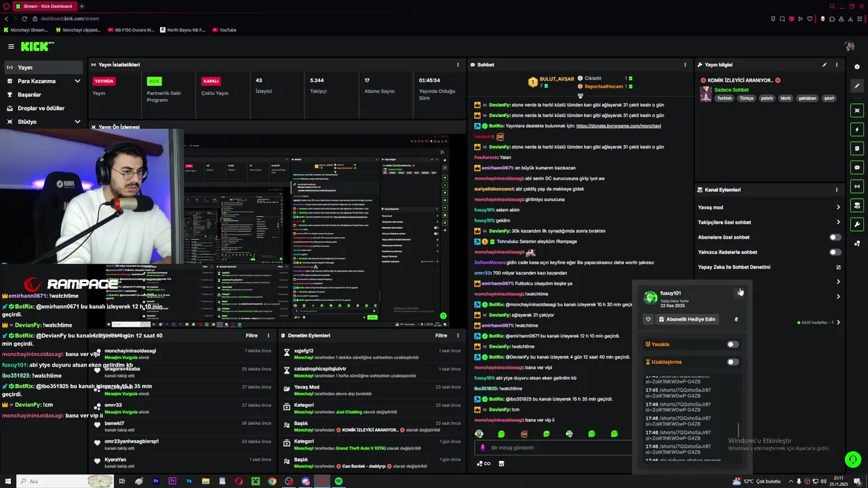The width and height of the screenshot is (868, 488).
Task: Open activity feed three-dot menu
Action: pos(268,335)
